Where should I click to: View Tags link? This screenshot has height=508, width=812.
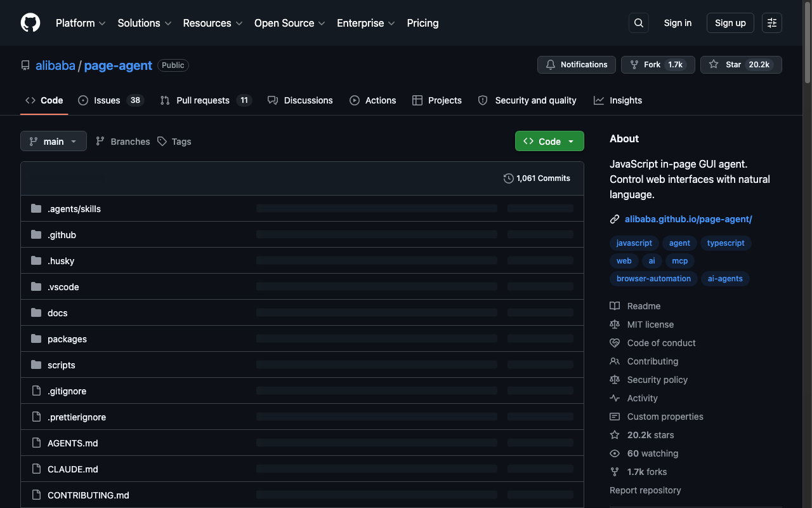point(174,142)
